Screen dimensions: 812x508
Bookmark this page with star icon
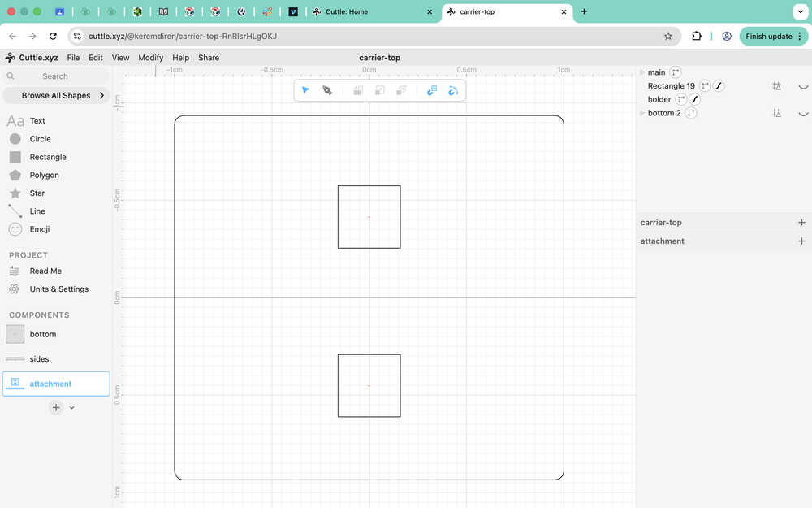tap(668, 36)
